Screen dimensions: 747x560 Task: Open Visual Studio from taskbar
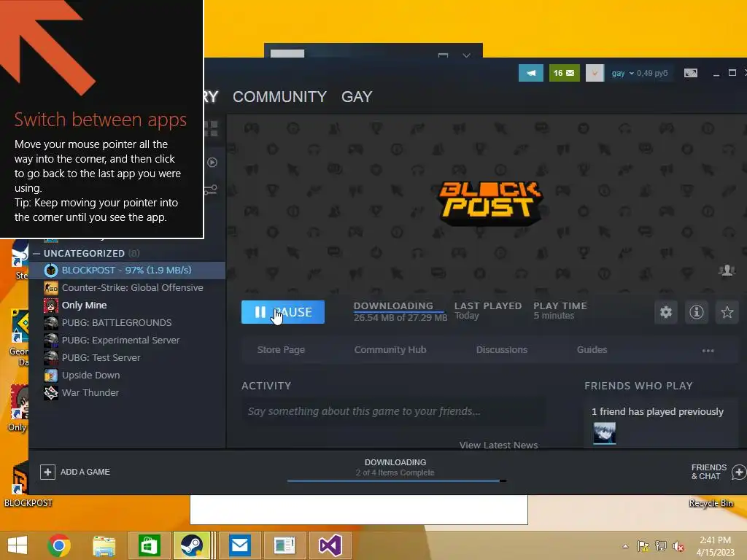[330, 545]
